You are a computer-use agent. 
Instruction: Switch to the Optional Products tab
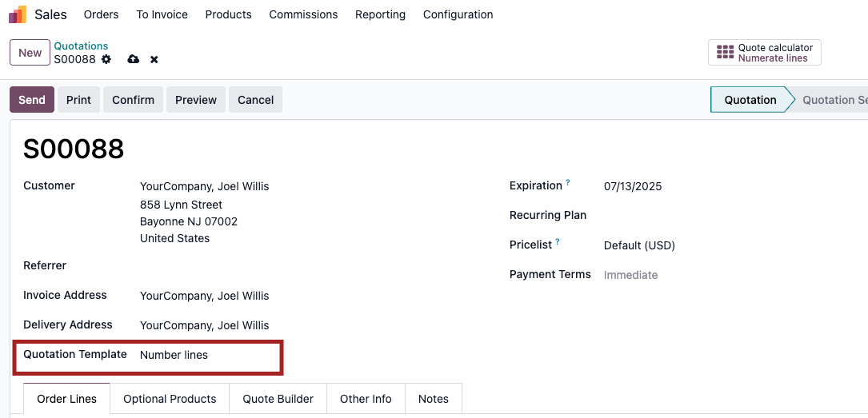170,399
